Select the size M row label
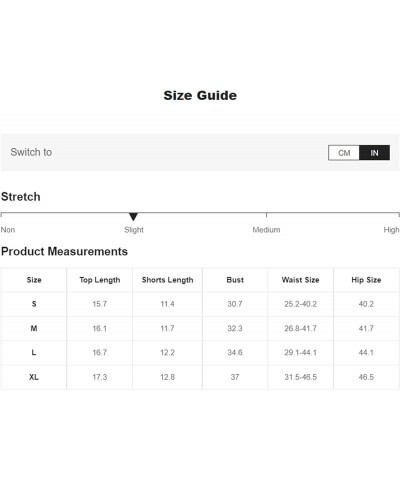The width and height of the screenshot is (400, 480). (x=34, y=328)
